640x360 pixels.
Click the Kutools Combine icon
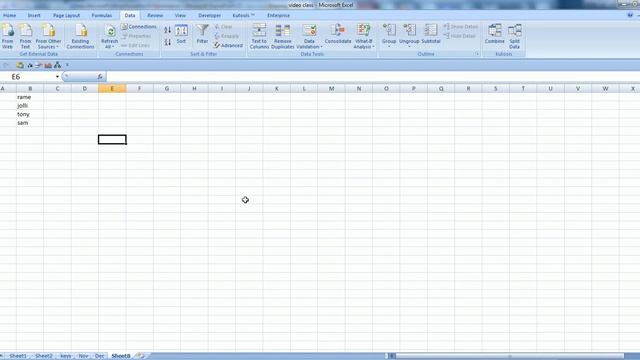(495, 34)
